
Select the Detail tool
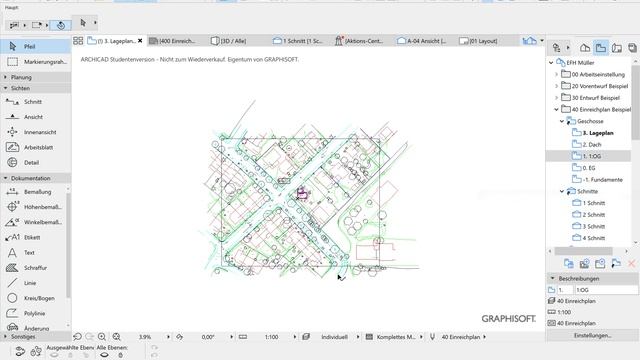[36, 162]
